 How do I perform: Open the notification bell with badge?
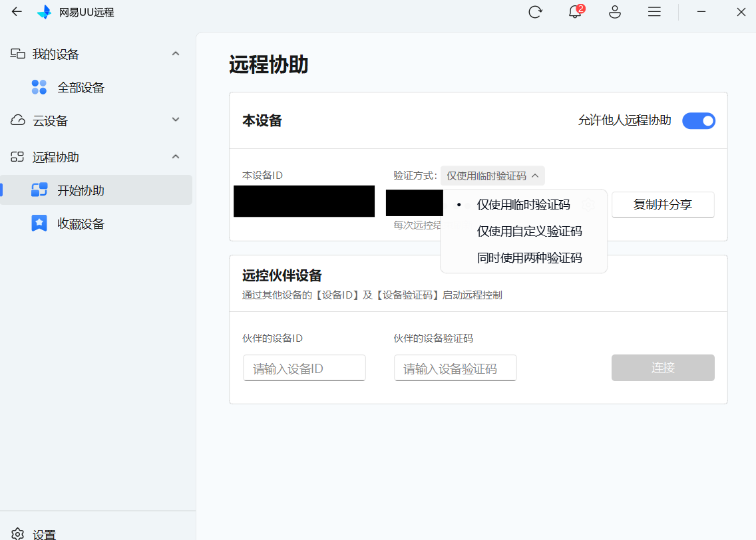[576, 11]
